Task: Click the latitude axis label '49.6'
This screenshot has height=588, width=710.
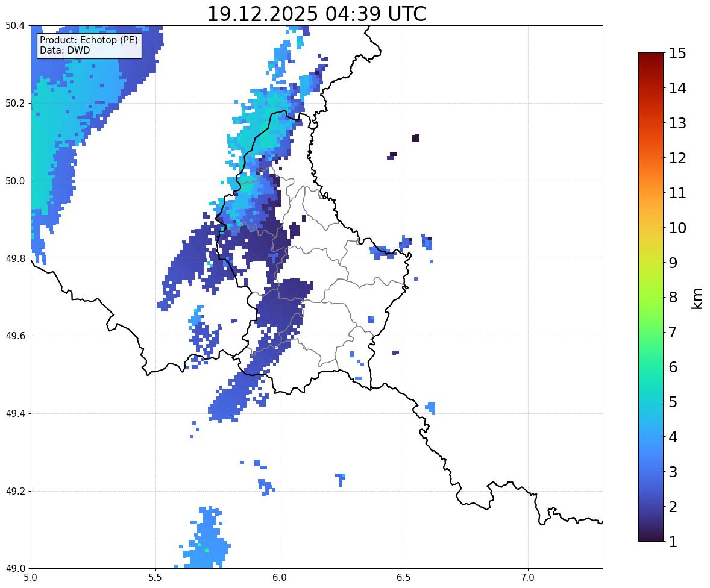Action: [16, 336]
